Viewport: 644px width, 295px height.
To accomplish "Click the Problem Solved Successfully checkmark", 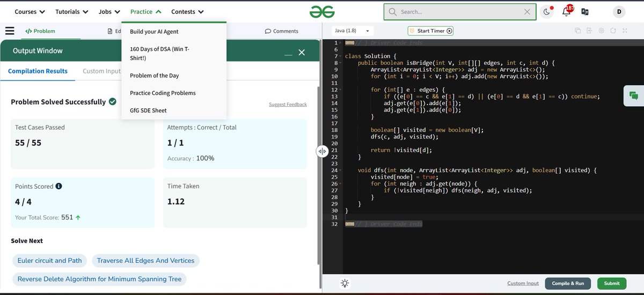I will point(113,101).
